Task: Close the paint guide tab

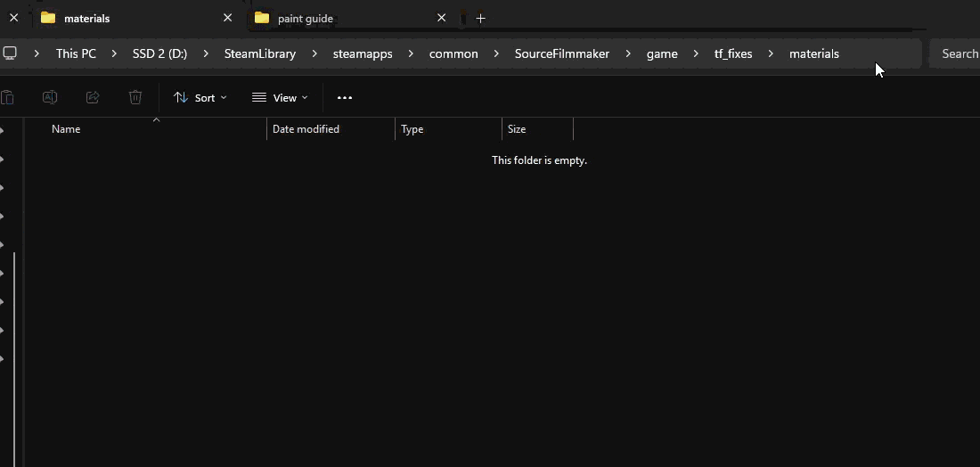Action: point(441,18)
